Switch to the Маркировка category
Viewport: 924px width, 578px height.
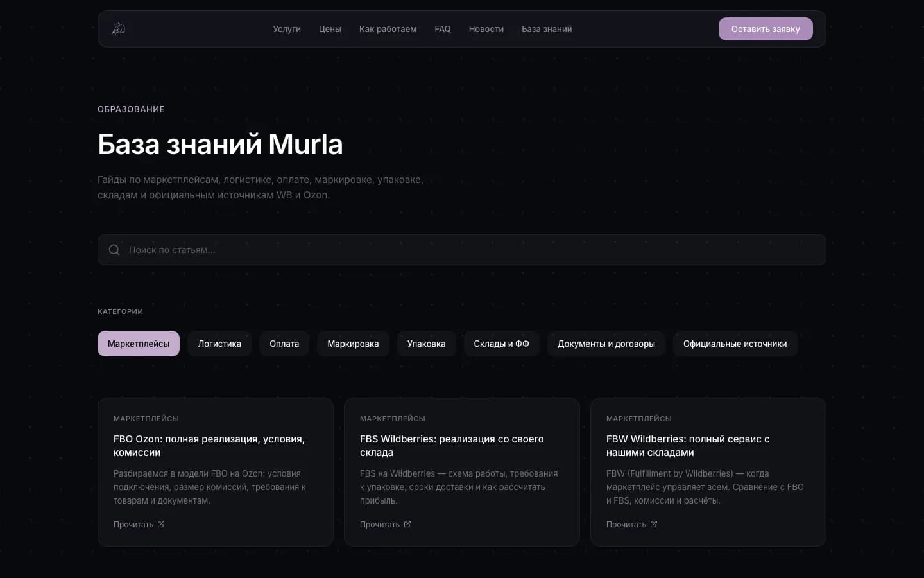[x=353, y=344]
